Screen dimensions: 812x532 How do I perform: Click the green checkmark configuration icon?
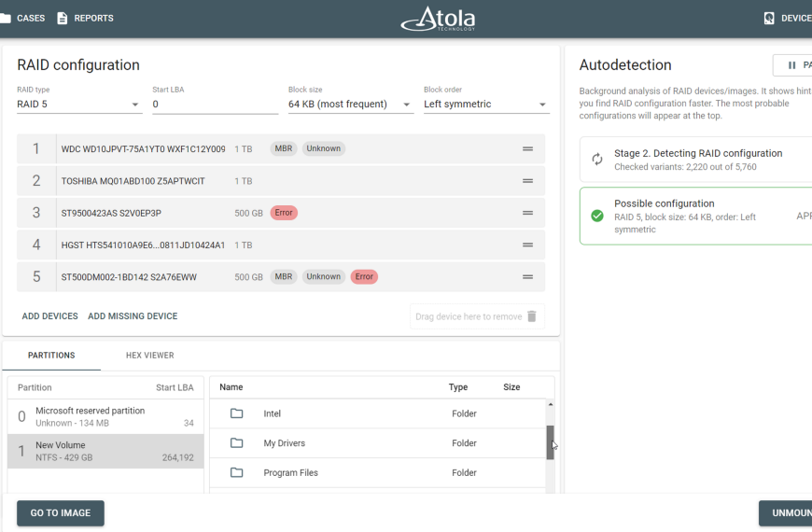(x=597, y=216)
